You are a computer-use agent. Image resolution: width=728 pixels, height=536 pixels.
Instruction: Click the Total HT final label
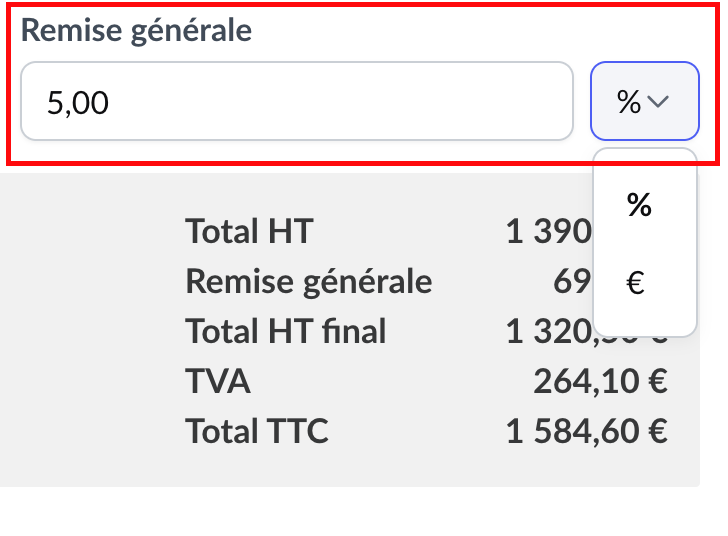pos(286,331)
